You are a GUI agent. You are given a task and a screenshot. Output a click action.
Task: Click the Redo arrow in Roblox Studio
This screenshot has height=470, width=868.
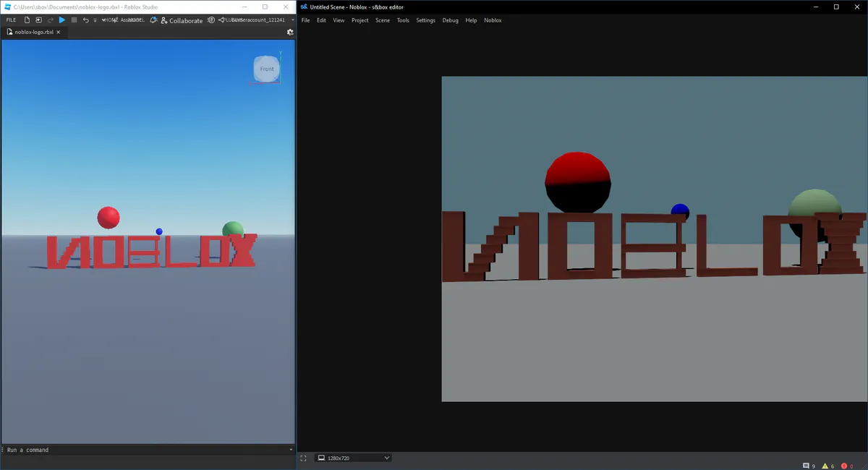(x=51, y=20)
